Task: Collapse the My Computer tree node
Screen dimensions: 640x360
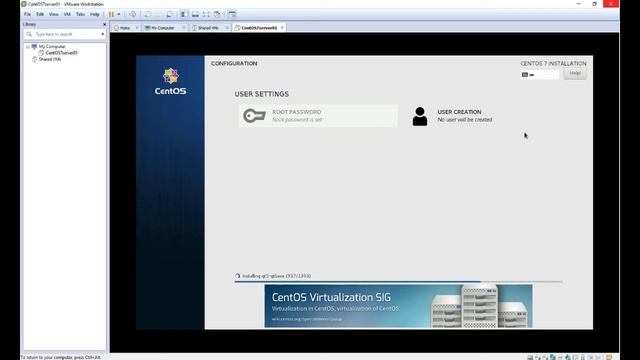Action: [27, 47]
